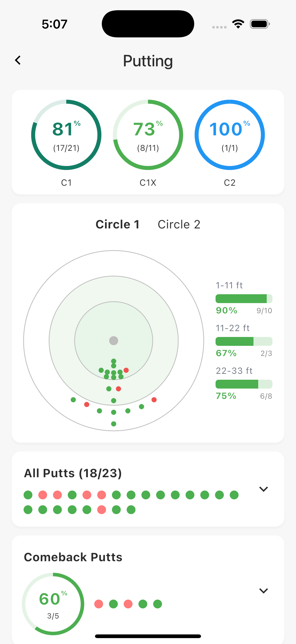The height and width of the screenshot is (644, 296).
Task: Tap the 22-33 ft progress bar
Action: click(x=244, y=384)
